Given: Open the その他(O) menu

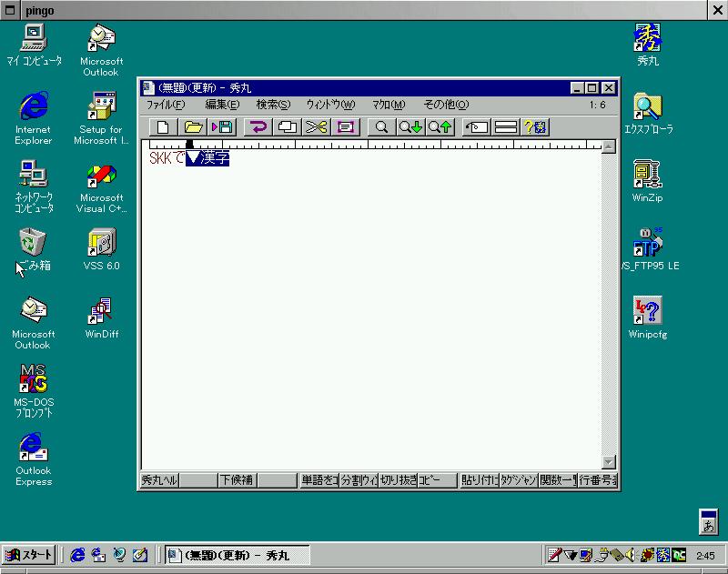Looking at the screenshot, I should click(x=446, y=105).
